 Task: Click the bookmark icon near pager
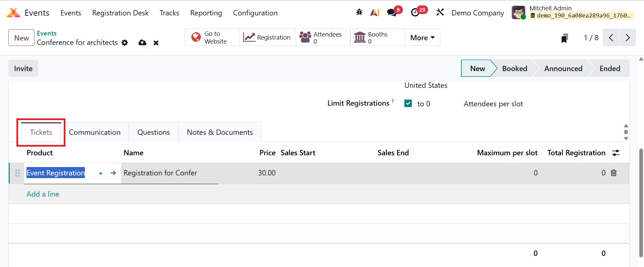[x=565, y=38]
